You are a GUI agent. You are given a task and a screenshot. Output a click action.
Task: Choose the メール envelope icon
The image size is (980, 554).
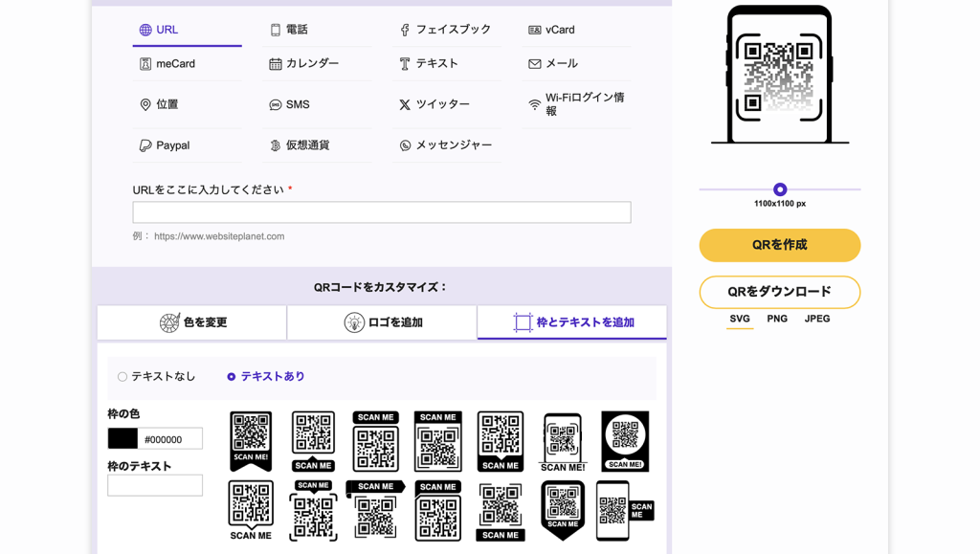pyautogui.click(x=534, y=64)
